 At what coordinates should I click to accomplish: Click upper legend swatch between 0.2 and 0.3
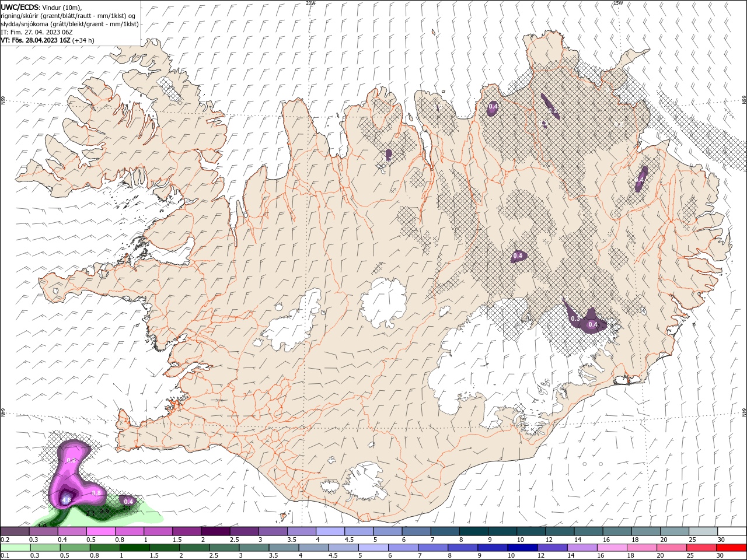click(15, 531)
